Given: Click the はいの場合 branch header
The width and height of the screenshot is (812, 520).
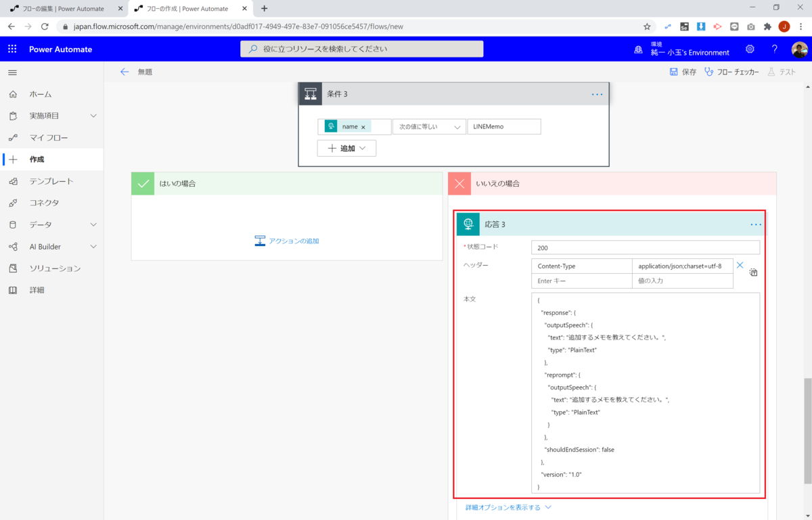Looking at the screenshot, I should [x=287, y=183].
